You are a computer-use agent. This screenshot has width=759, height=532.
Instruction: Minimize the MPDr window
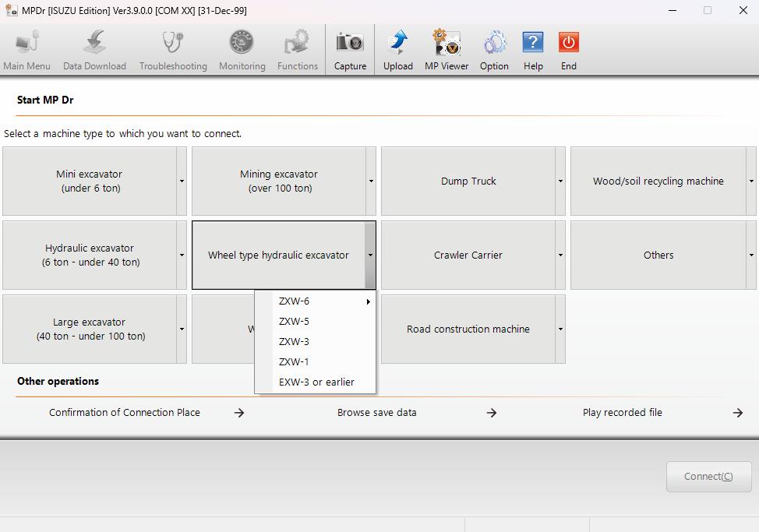coord(673,10)
